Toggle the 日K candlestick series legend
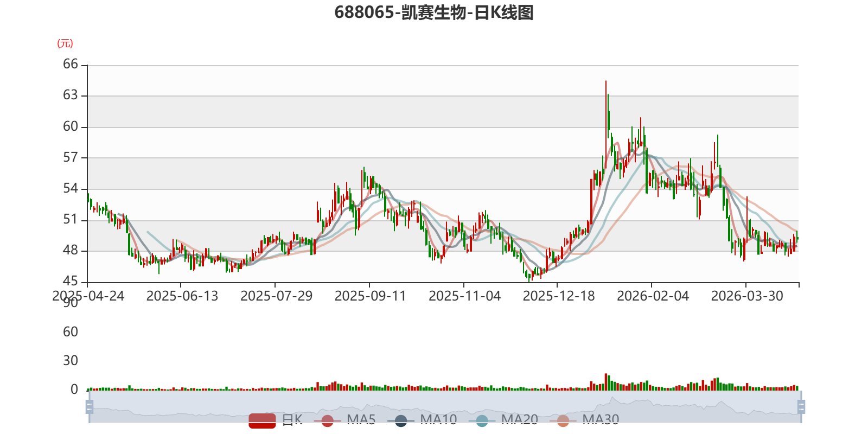 coord(276,420)
